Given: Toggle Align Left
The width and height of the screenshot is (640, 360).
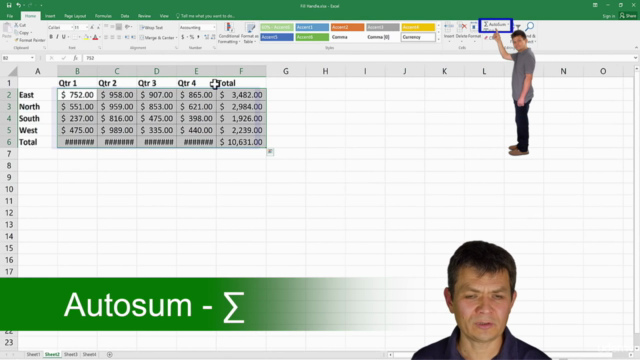Looking at the screenshot, I should [x=106, y=37].
